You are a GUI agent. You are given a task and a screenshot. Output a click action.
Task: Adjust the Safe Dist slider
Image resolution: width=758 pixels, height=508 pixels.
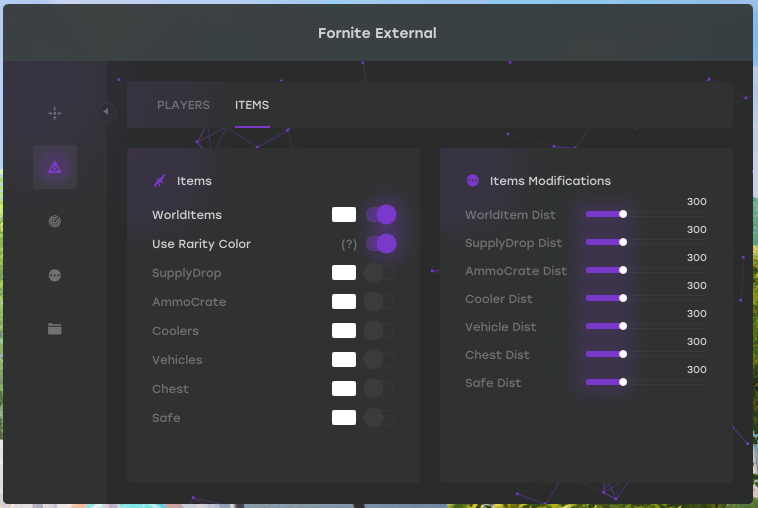tap(646, 382)
